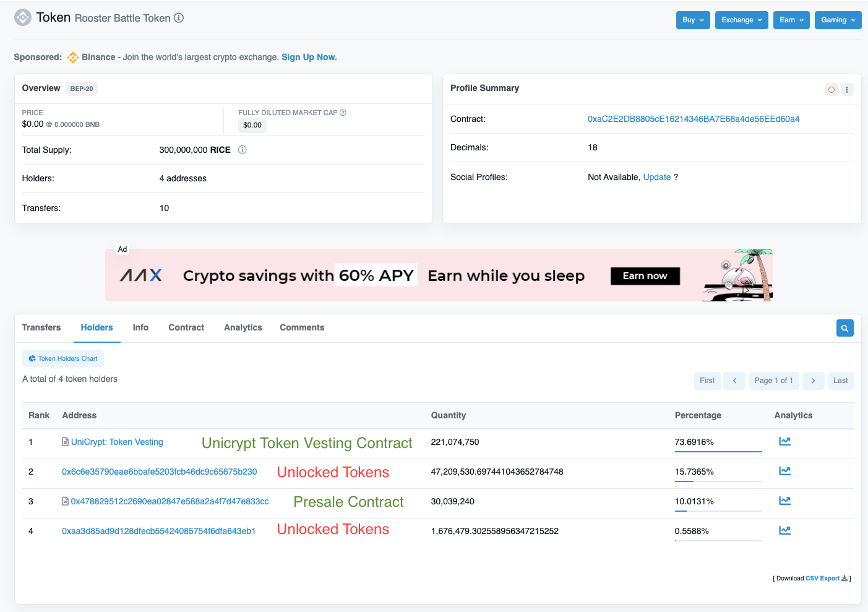Screen dimensions: 868x612
Task: Open the Earn dropdown menu
Action: pos(791,20)
